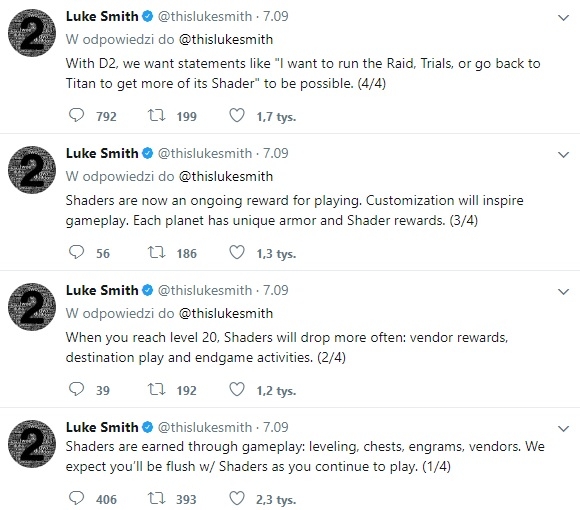Image resolution: width=580 pixels, height=510 pixels.
Task: Open Luke Smith's name on the first tweet
Action: click(x=102, y=16)
